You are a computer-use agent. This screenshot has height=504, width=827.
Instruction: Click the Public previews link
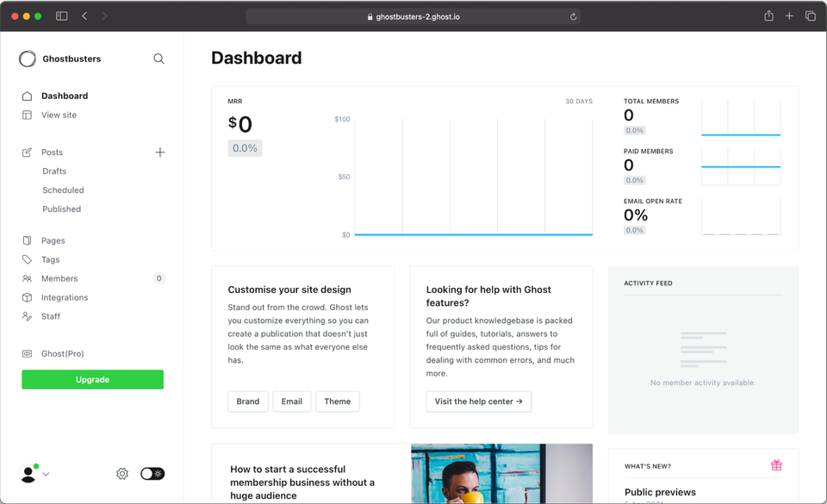pos(660,492)
